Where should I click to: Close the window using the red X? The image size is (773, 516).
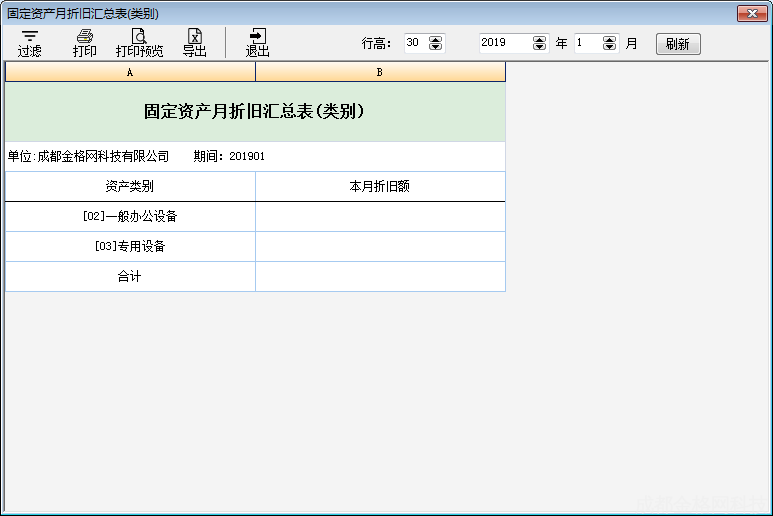tap(751, 13)
